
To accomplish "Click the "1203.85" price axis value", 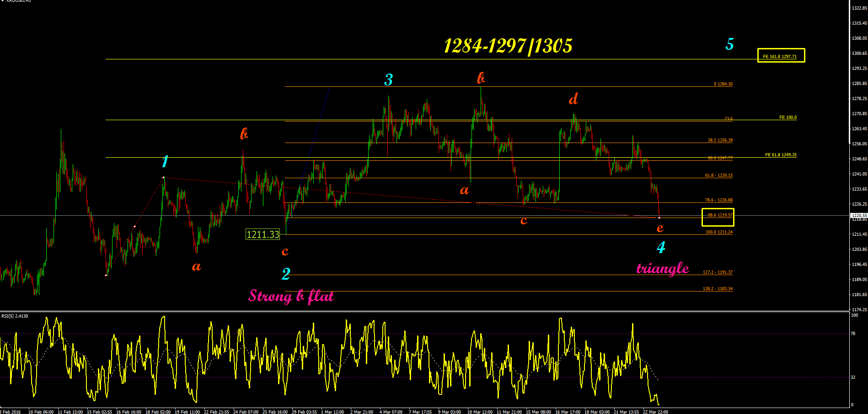I will pos(859,249).
